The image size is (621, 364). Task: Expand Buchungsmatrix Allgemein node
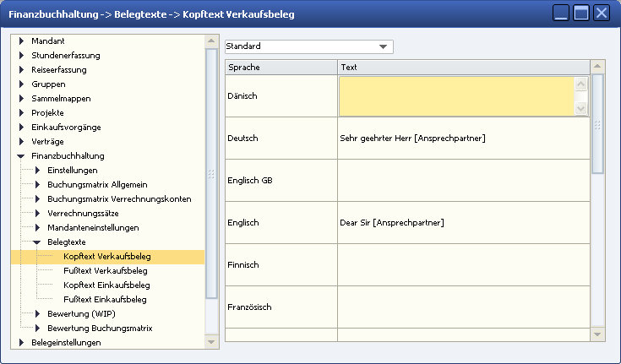tap(37, 185)
